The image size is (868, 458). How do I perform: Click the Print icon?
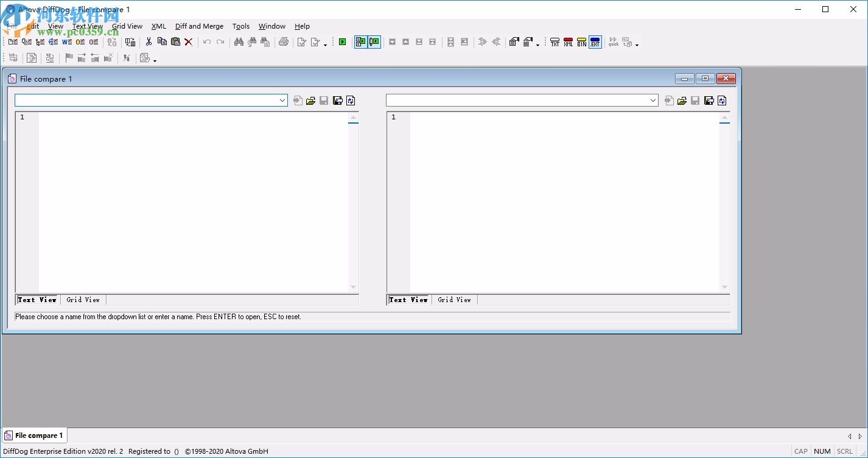click(x=284, y=42)
